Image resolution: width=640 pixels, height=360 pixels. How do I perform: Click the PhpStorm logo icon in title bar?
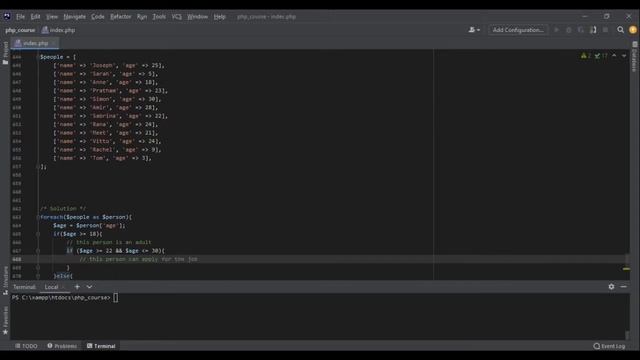[x=7, y=16]
